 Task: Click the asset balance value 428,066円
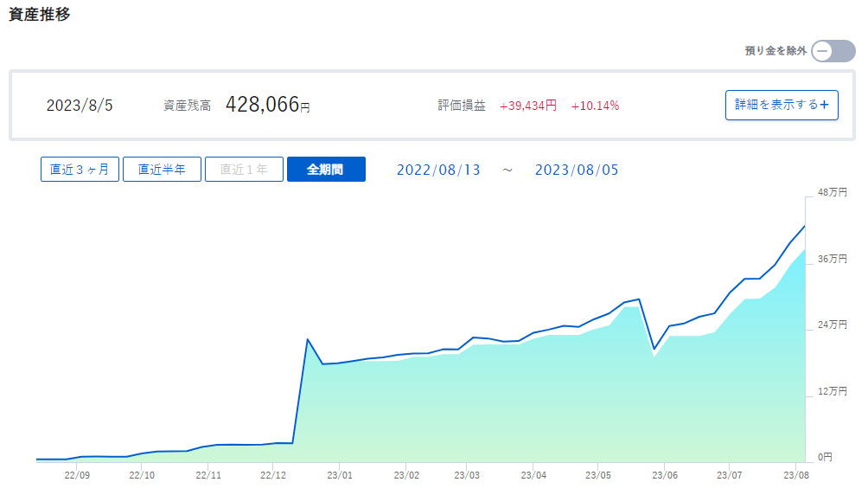[267, 105]
